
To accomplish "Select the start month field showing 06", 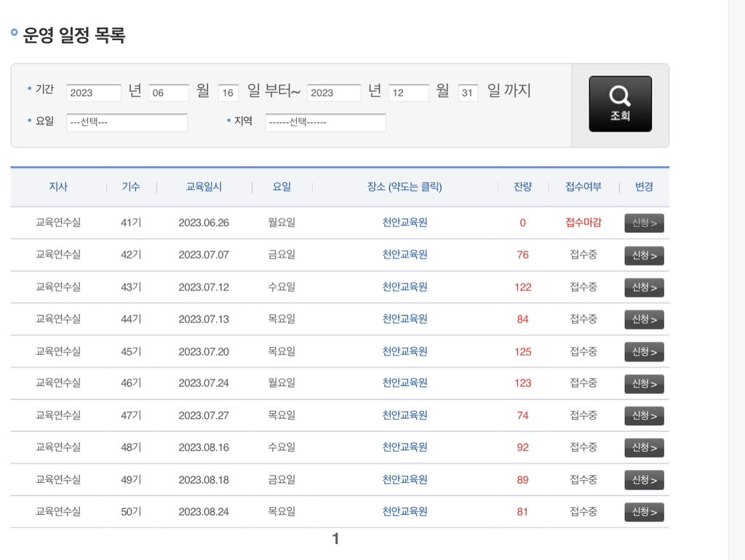I will (169, 92).
